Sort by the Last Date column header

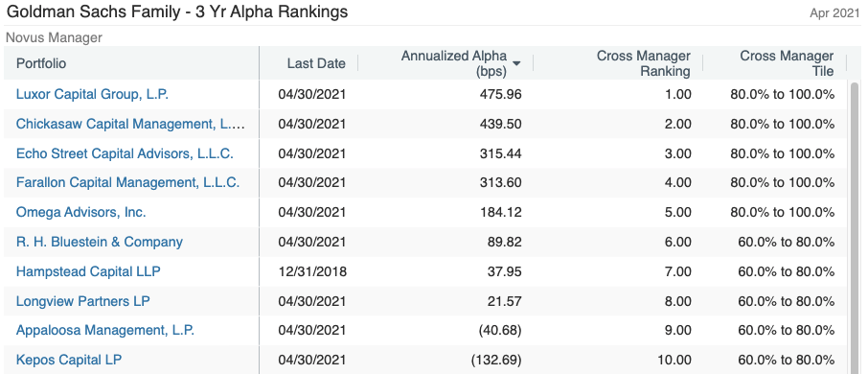point(316,63)
